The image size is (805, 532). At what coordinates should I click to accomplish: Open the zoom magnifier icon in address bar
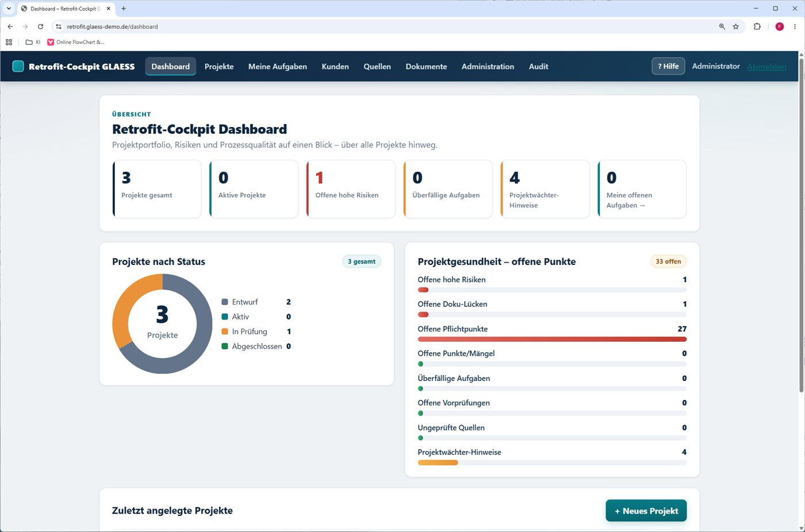722,26
